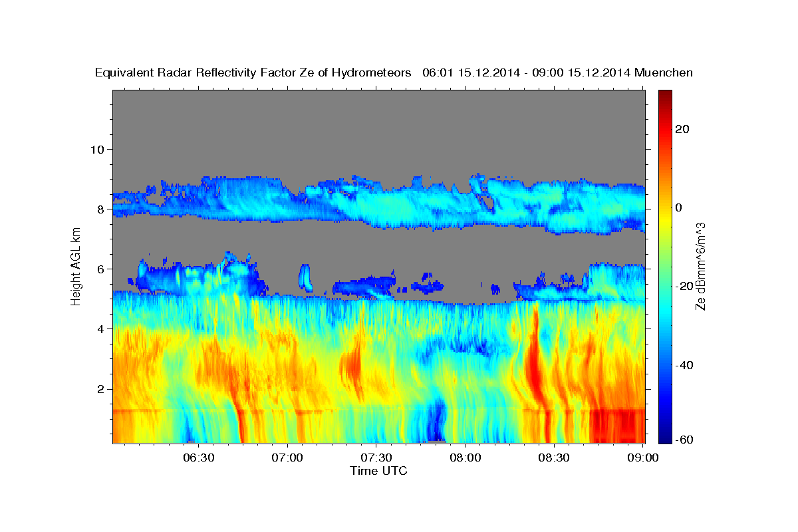Click the height label '6'
798x532 pixels.
pyautogui.click(x=100, y=269)
